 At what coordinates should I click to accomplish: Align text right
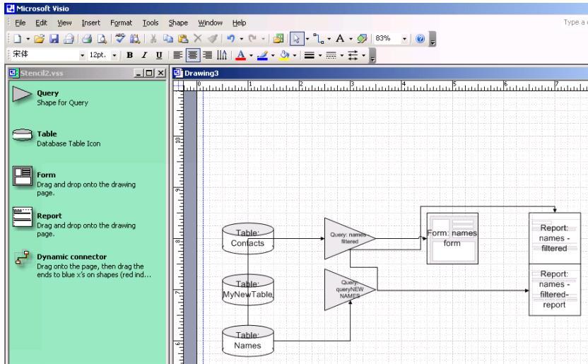click(x=207, y=55)
